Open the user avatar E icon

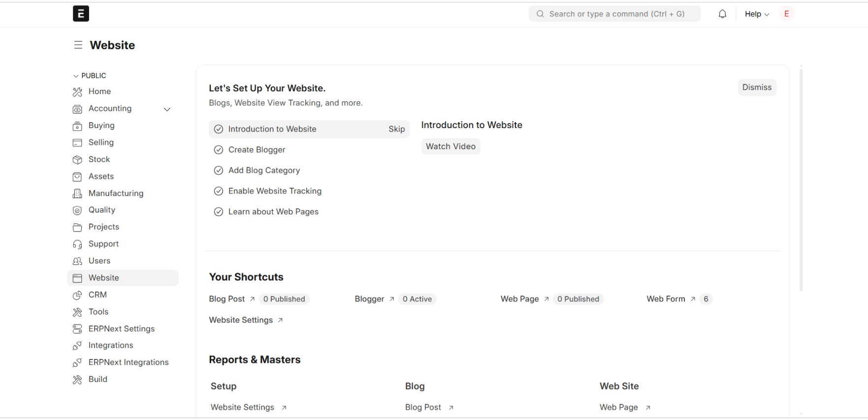coord(786,14)
